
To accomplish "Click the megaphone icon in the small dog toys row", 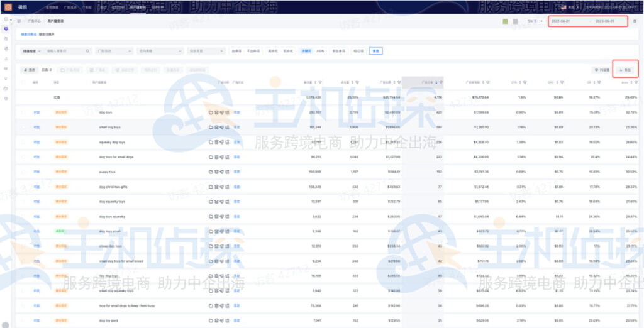I will 222,128.
